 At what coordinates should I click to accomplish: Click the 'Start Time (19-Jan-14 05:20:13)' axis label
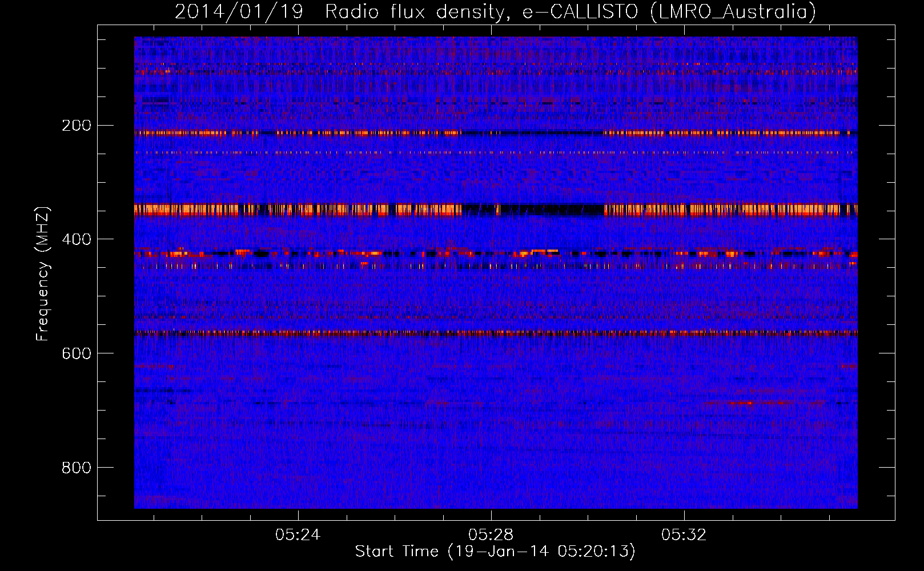click(495, 552)
